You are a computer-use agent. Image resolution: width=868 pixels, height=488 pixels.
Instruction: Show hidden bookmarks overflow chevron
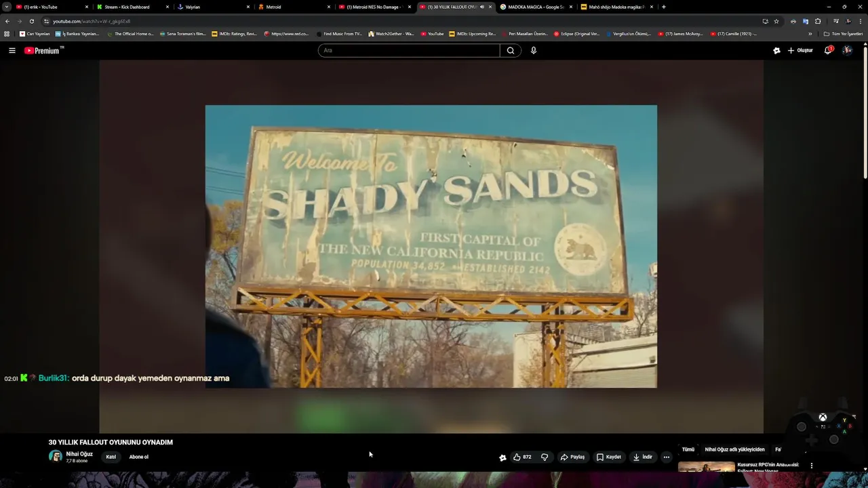click(810, 34)
